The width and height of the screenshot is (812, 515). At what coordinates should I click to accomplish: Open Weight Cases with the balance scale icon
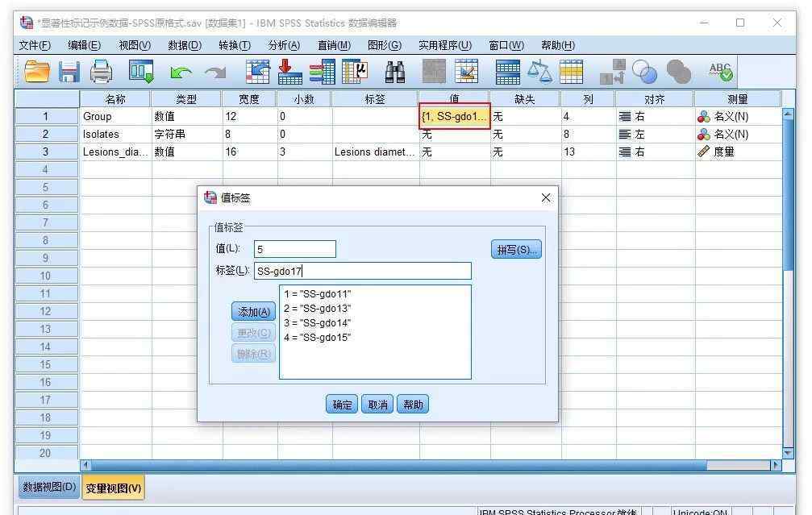539,72
